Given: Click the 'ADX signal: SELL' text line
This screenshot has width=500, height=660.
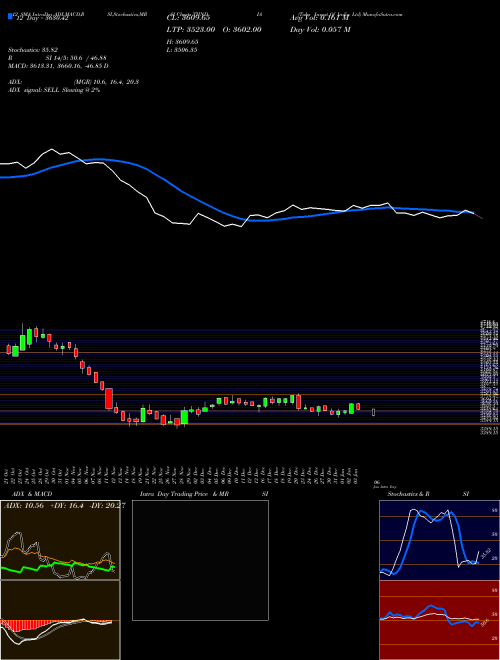Looking at the screenshot, I should tap(54, 90).
